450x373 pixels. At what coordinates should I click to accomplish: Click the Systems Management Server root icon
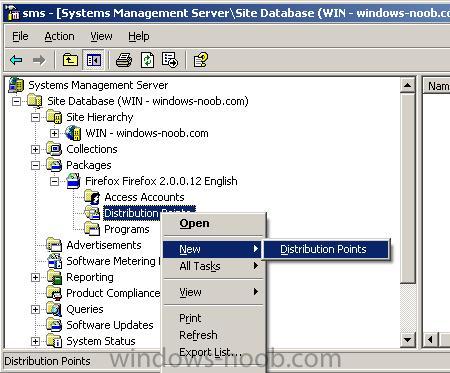[16, 85]
